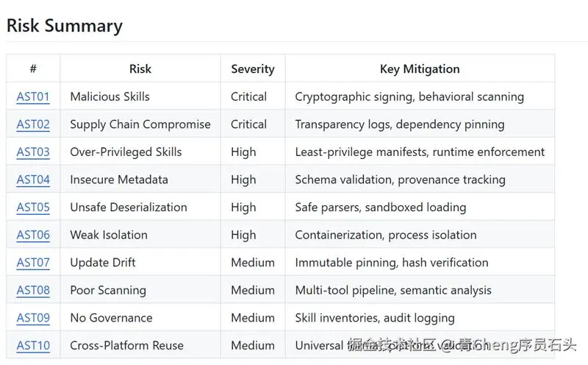Click the Severity column header
Viewport: 588px width, 365px height.
point(252,69)
